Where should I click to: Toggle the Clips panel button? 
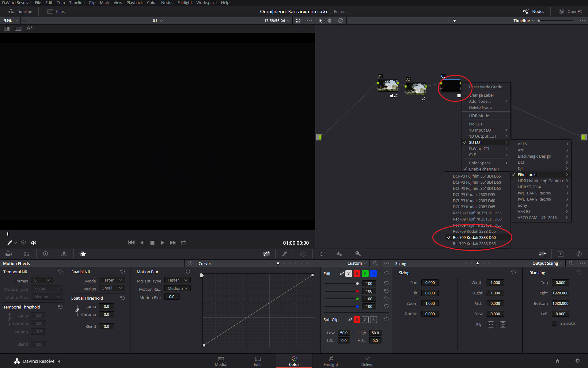click(56, 11)
